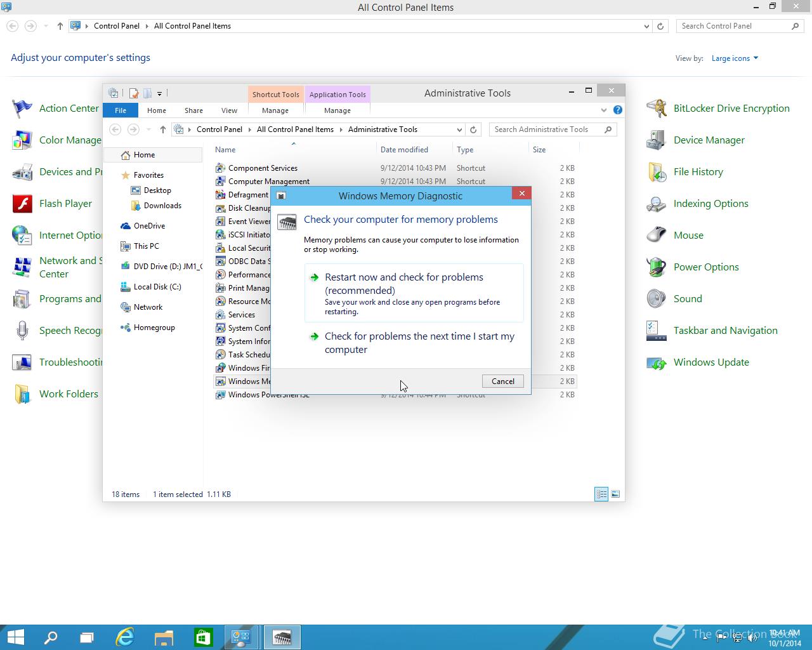Choose Check for problems next time I start

click(414, 343)
